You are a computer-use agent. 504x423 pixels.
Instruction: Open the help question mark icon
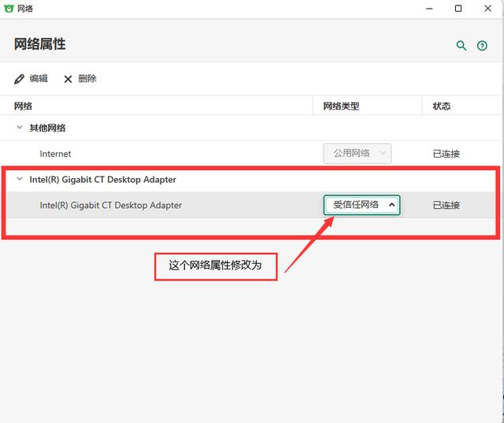click(482, 46)
